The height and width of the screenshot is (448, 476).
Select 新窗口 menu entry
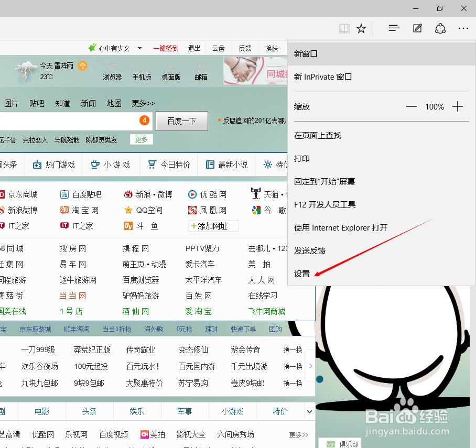381,54
